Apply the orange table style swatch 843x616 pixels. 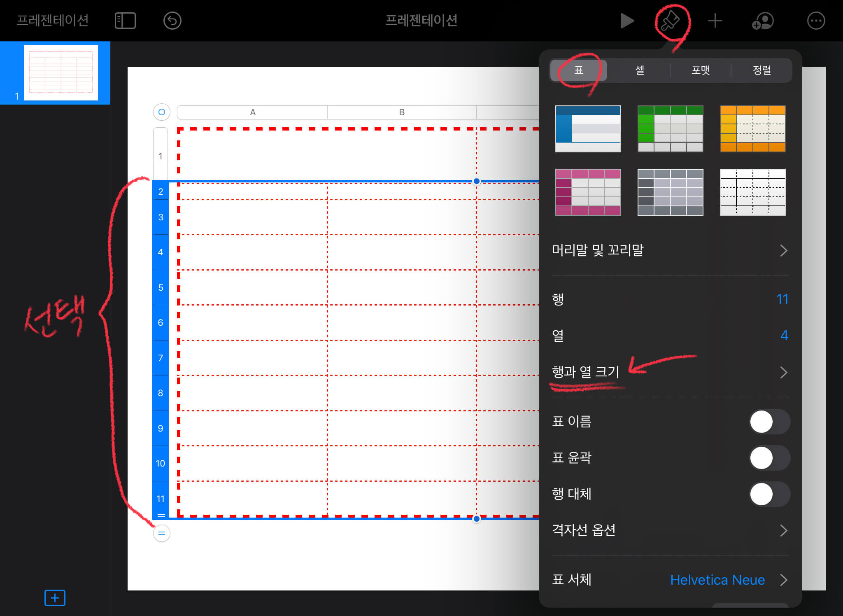click(752, 129)
